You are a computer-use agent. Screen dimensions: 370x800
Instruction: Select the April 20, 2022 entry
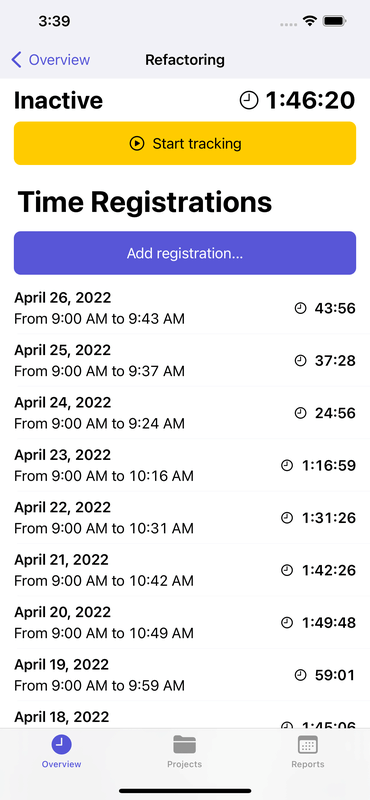click(x=185, y=622)
